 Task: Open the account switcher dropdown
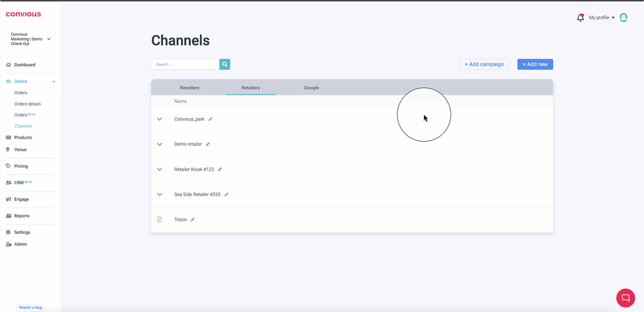click(30, 39)
